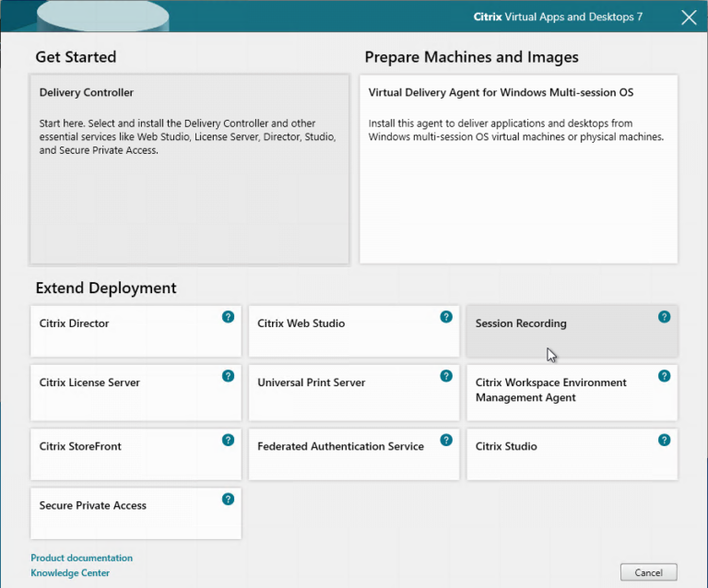Click Secure Private Access help icon
The height and width of the screenshot is (588, 708).
pos(228,499)
